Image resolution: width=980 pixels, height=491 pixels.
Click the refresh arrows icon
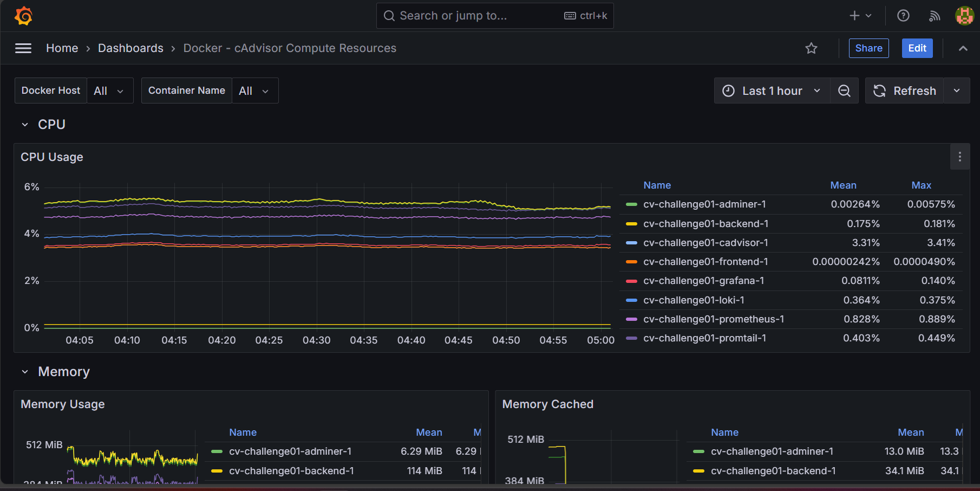pyautogui.click(x=879, y=91)
